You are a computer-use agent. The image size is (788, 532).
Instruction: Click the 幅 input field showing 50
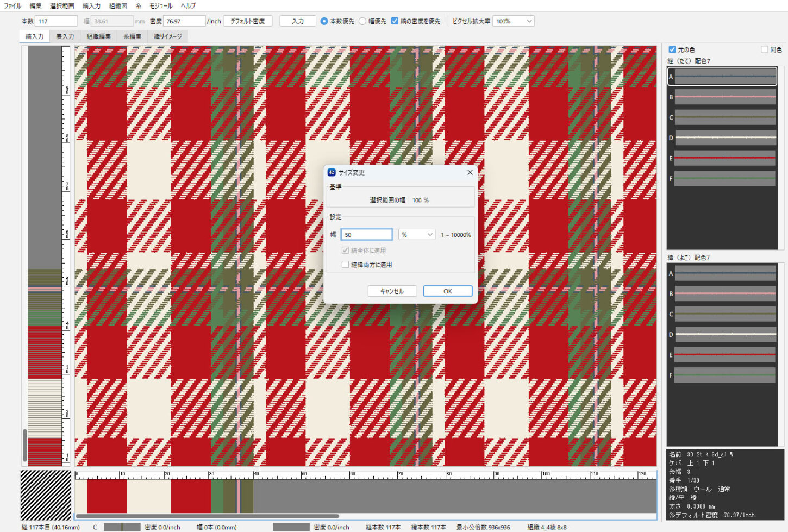(366, 235)
